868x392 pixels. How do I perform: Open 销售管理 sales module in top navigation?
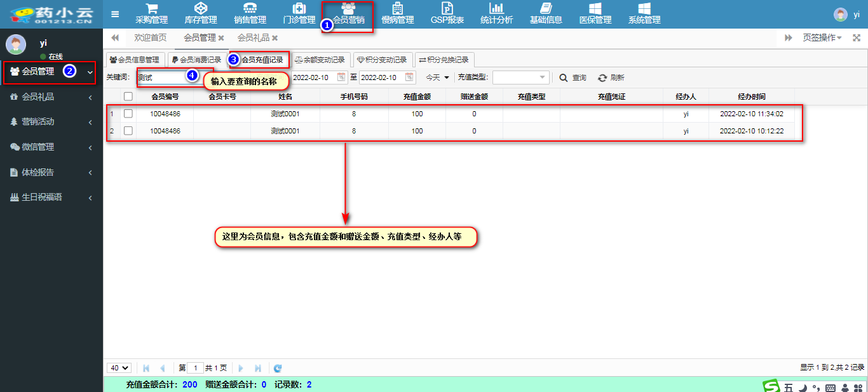(250, 14)
